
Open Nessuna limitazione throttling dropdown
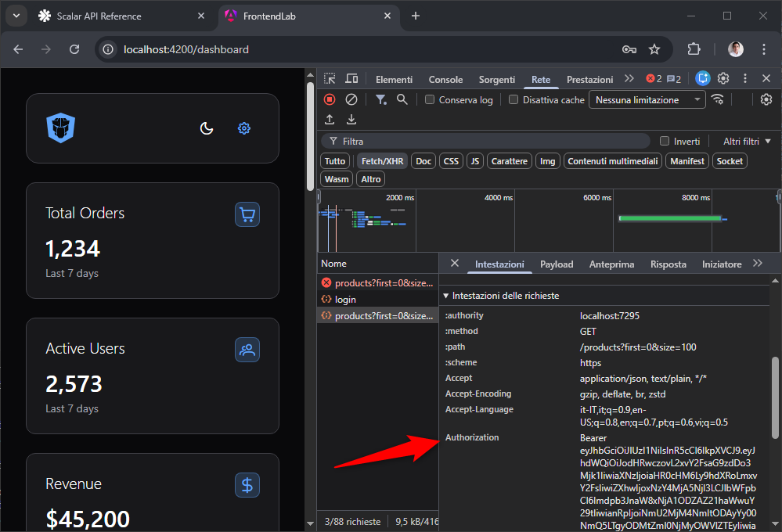pyautogui.click(x=647, y=99)
